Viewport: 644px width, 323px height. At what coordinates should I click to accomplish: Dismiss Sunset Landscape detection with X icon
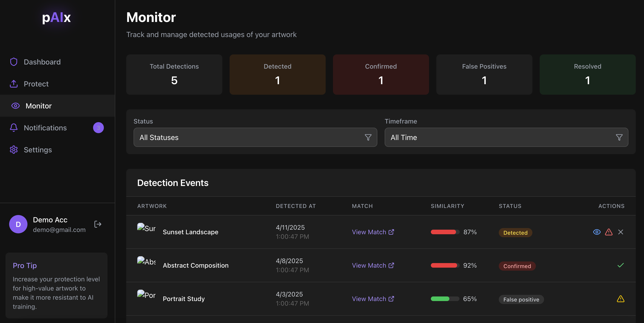pos(620,232)
